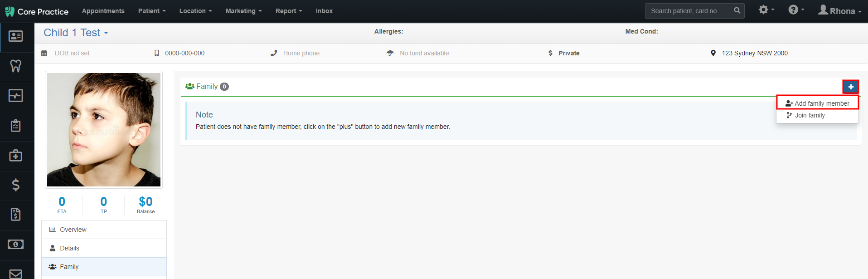Click the 123 Sydney NSW 2000 address
Image resolution: width=868 pixels, height=279 pixels.
pyautogui.click(x=755, y=53)
